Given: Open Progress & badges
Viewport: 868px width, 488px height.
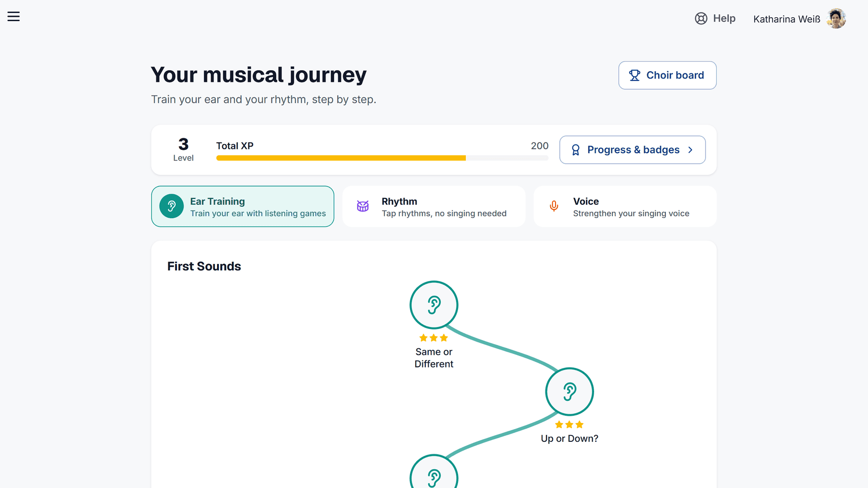Looking at the screenshot, I should point(632,150).
